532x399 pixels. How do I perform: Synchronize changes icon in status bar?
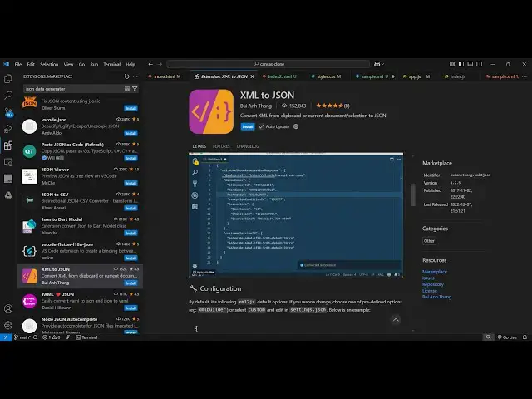(x=35, y=337)
